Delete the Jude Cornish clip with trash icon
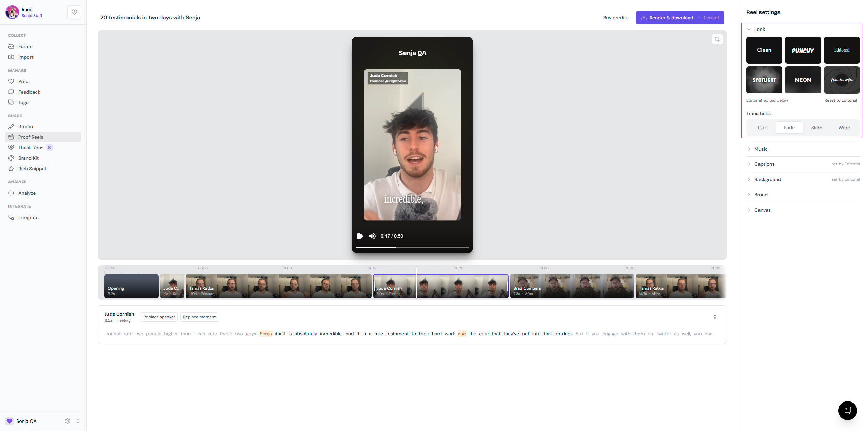This screenshot has width=868, height=431. click(x=715, y=317)
